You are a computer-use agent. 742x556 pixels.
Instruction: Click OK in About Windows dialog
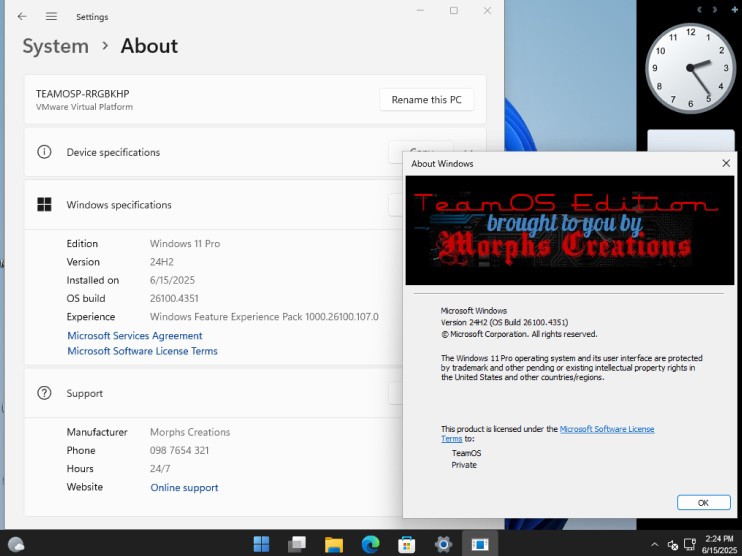(x=703, y=503)
